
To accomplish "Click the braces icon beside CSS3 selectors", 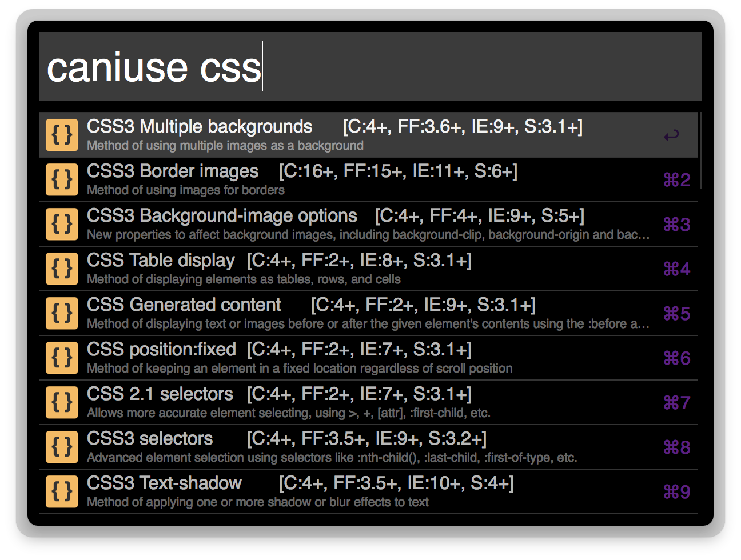I will pyautogui.click(x=62, y=447).
